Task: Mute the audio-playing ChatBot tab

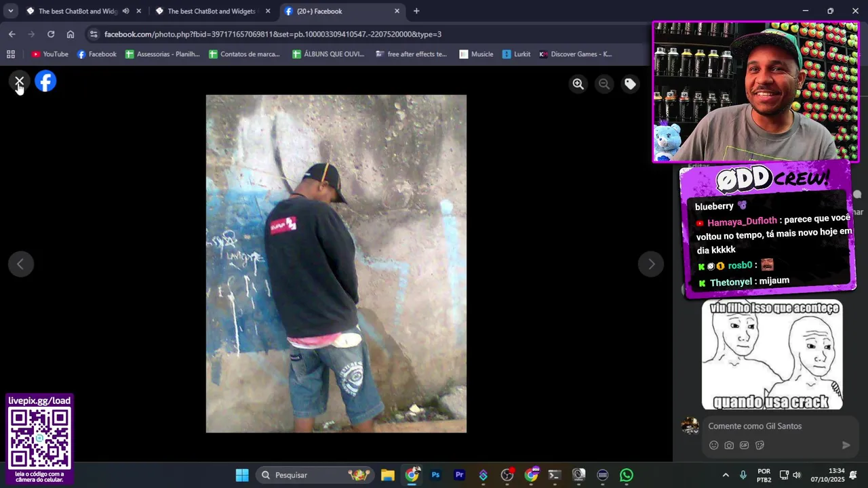Action: (125, 11)
